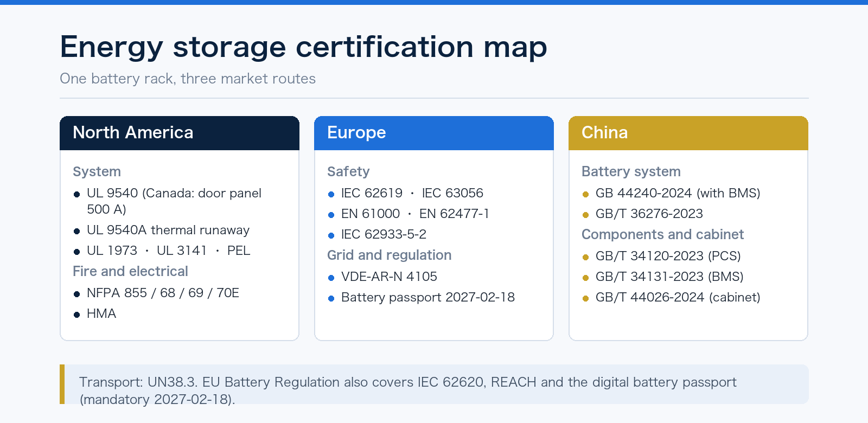The height and width of the screenshot is (423, 868).
Task: Select the "NFPA 855 / 68 / 69 / 70E" item
Action: (x=163, y=293)
